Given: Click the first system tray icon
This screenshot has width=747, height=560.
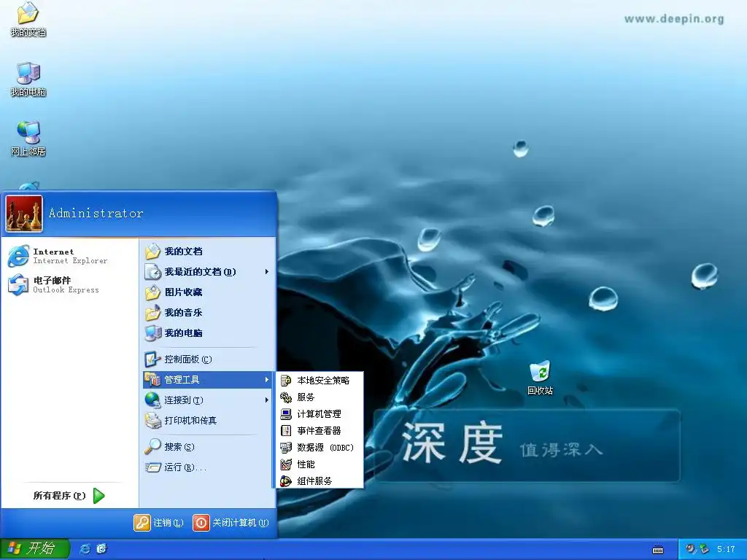Looking at the screenshot, I should pos(690,549).
